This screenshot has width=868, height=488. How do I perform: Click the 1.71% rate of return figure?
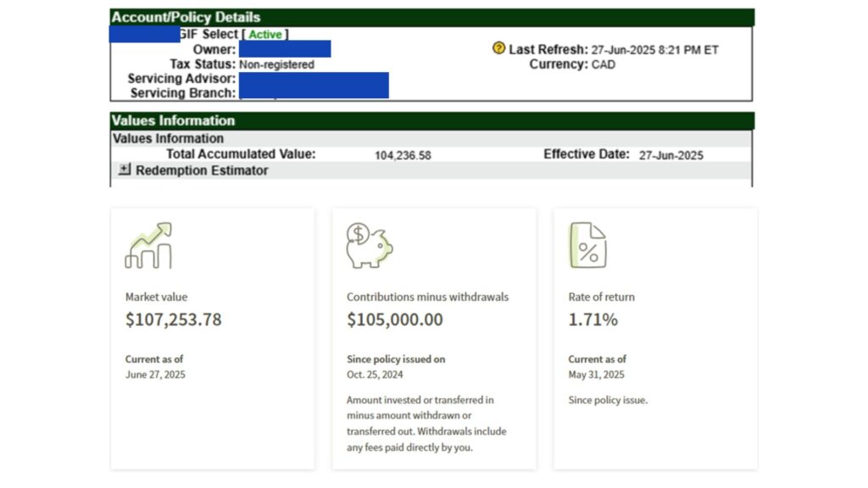(x=593, y=319)
